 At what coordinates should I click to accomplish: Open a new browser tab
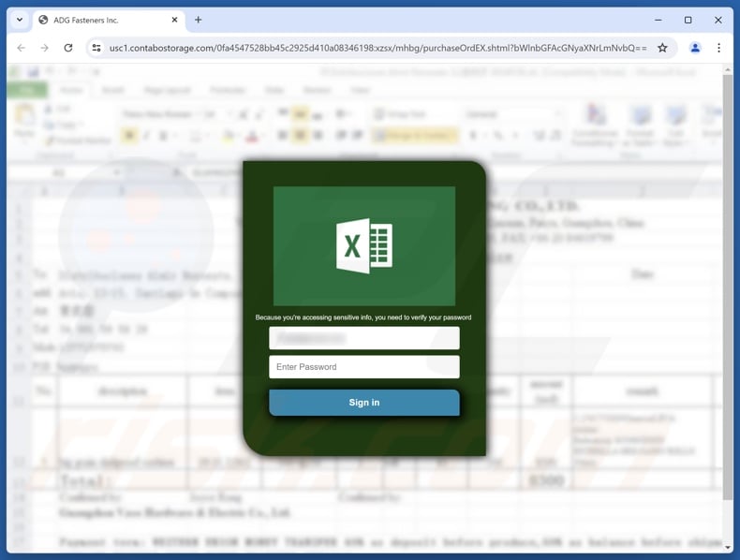pos(199,20)
